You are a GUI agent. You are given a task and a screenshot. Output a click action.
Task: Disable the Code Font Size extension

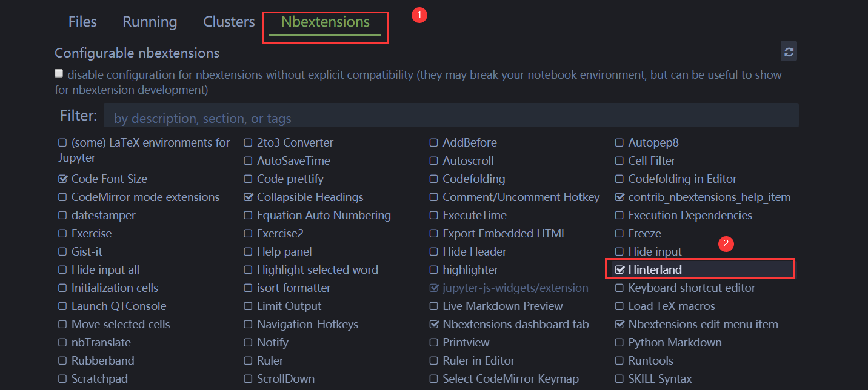click(62, 179)
